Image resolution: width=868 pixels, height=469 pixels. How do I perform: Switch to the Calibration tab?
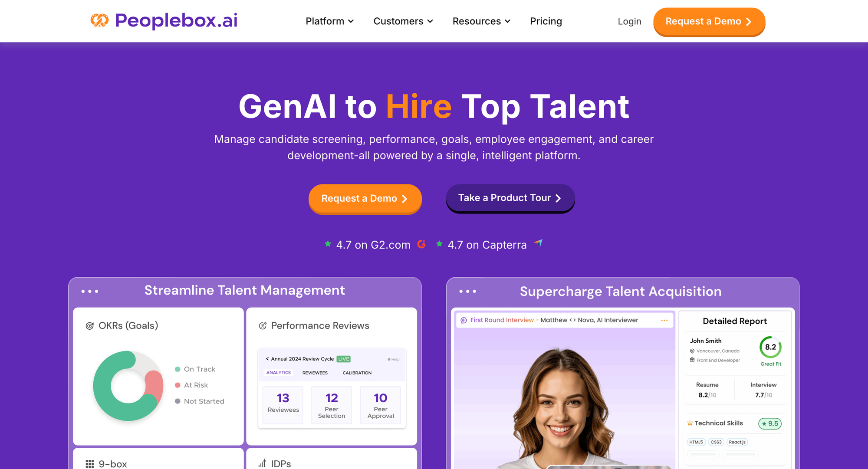click(357, 373)
